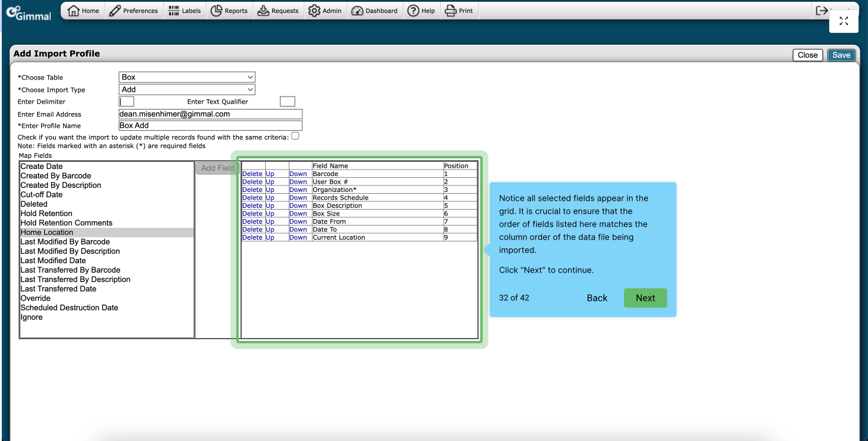
Task: Toggle fullscreen expand icon at top right
Action: [x=844, y=21]
